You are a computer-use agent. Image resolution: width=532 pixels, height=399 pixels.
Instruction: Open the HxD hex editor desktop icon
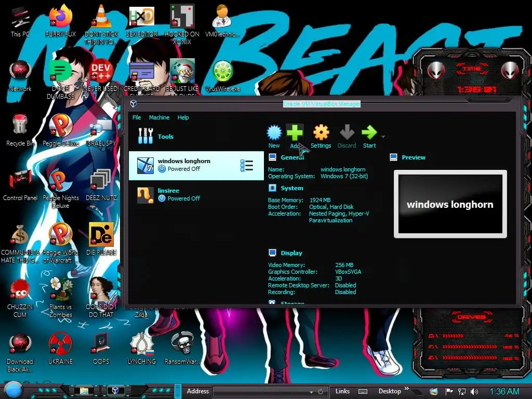pyautogui.click(x=141, y=16)
